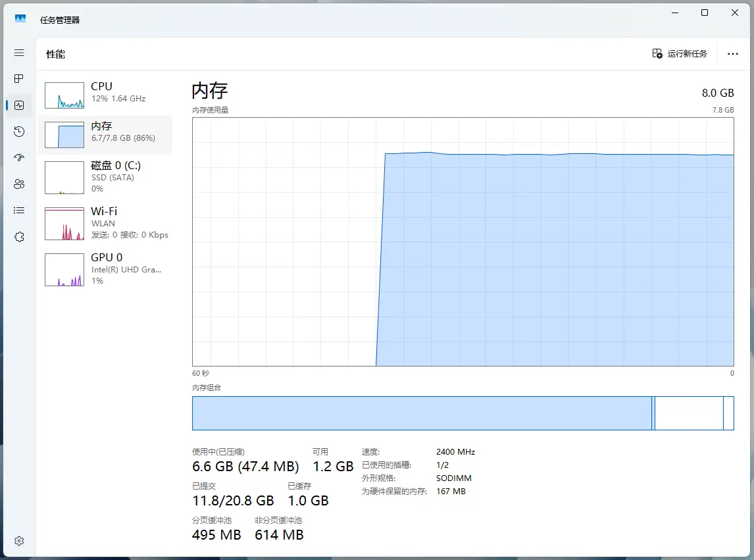The height and width of the screenshot is (560, 754).
Task: Open the Startup apps page icon
Action: tap(19, 157)
